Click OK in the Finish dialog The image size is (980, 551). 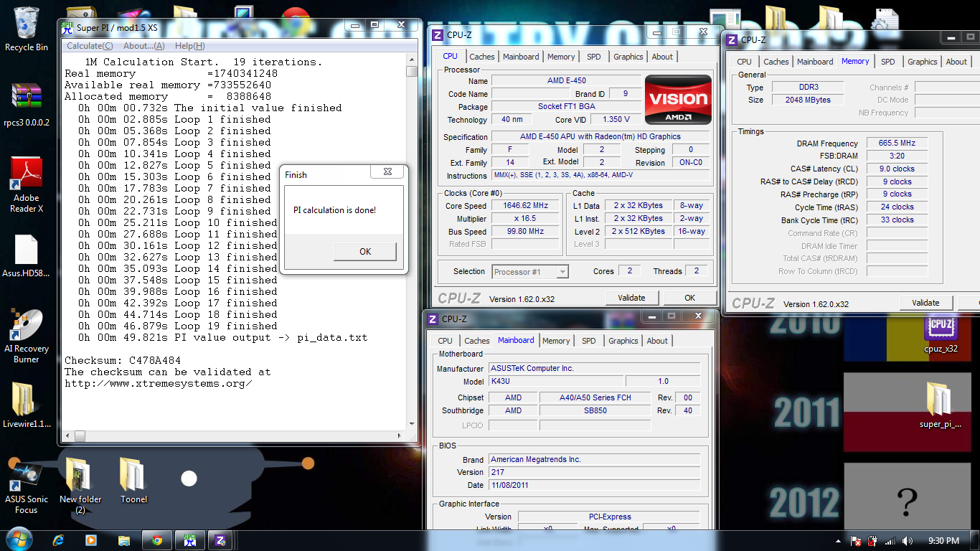pyautogui.click(x=365, y=251)
